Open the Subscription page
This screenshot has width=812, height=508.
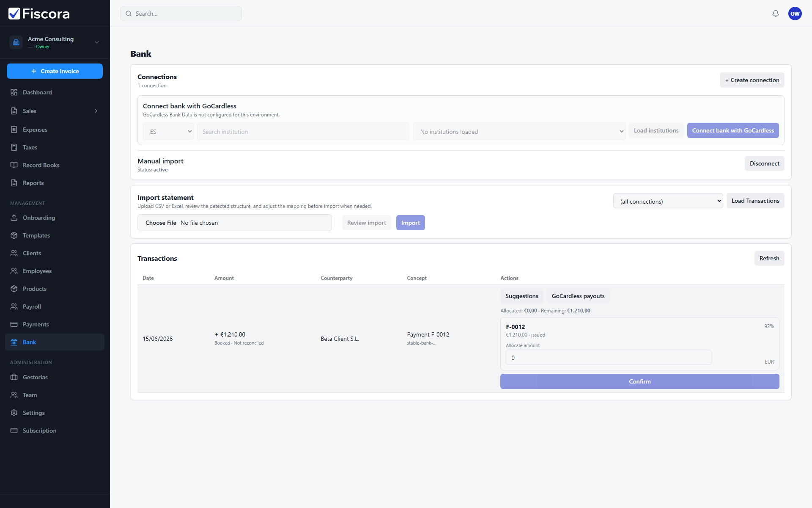tap(55, 431)
